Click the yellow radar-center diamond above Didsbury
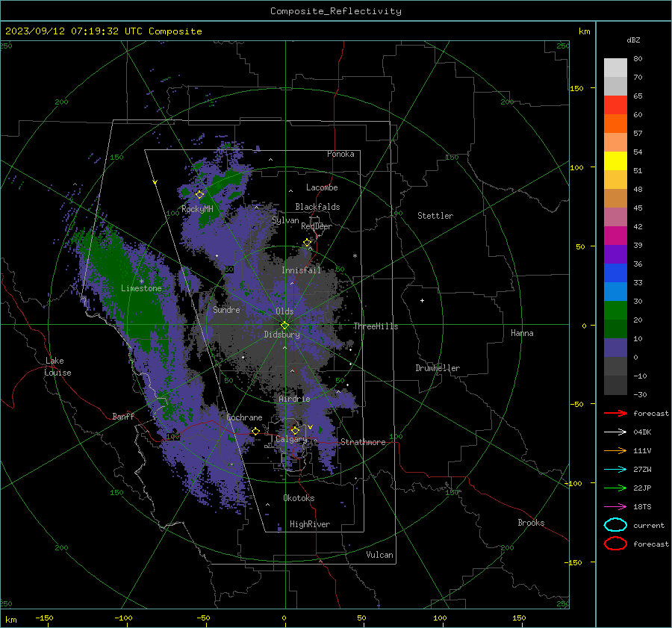This screenshot has height=628, width=672. [284, 326]
